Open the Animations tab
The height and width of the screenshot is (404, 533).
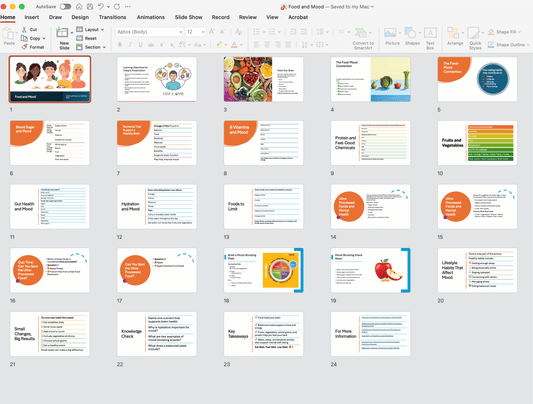(x=151, y=17)
